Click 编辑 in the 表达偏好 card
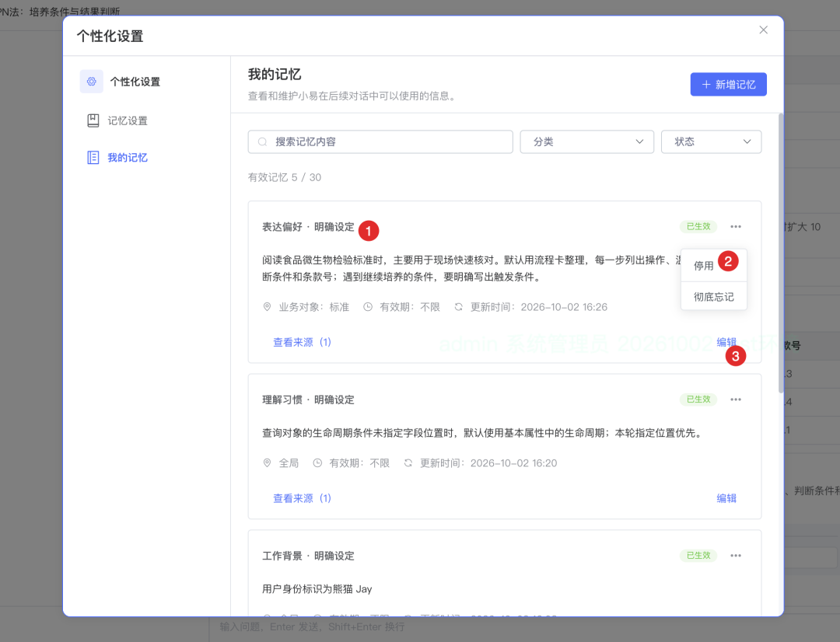The width and height of the screenshot is (840, 642). (726, 342)
